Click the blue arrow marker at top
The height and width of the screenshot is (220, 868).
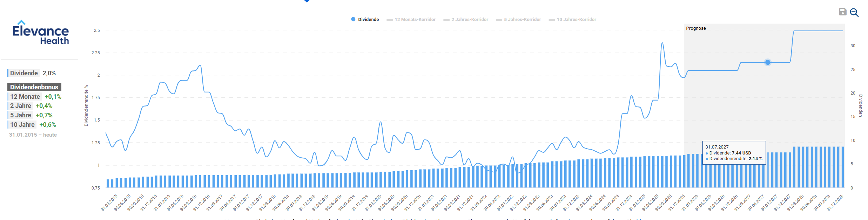tap(307, 1)
